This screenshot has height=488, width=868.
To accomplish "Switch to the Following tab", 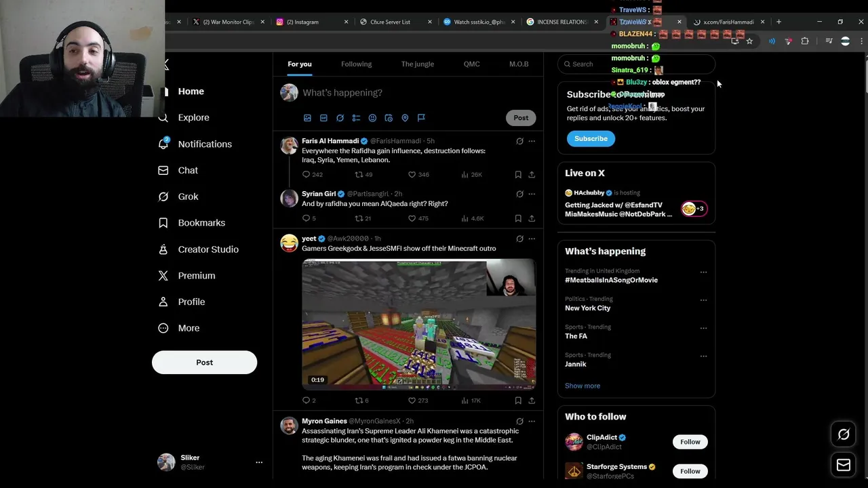I will tap(356, 64).
